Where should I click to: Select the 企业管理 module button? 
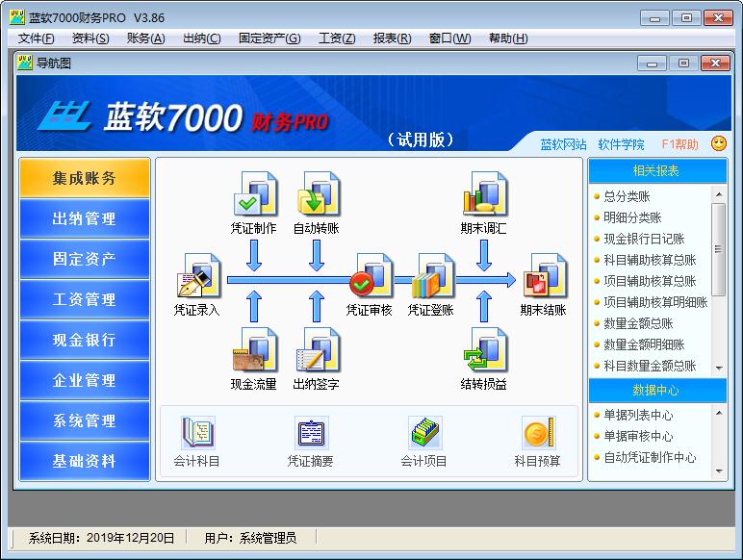(85, 380)
